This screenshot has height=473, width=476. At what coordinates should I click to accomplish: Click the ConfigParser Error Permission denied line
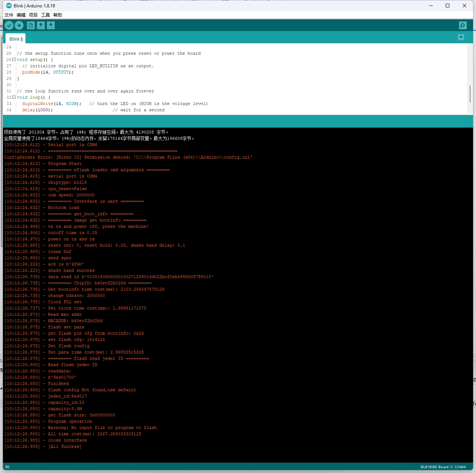coord(128,157)
